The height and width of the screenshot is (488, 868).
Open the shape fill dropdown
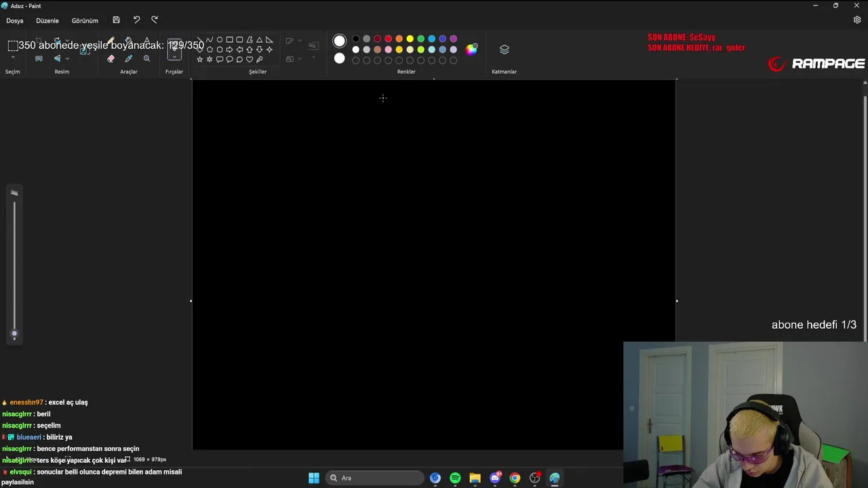point(300,59)
